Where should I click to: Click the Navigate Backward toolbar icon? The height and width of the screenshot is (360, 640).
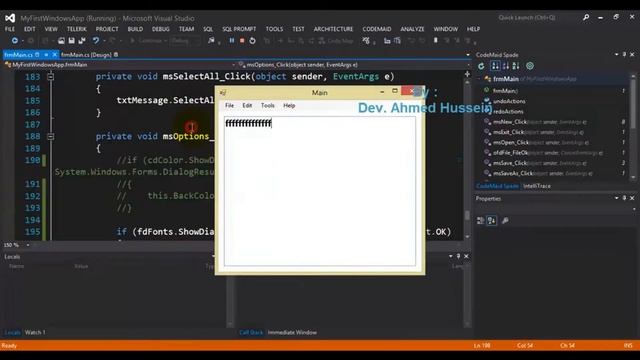pos(15,40)
